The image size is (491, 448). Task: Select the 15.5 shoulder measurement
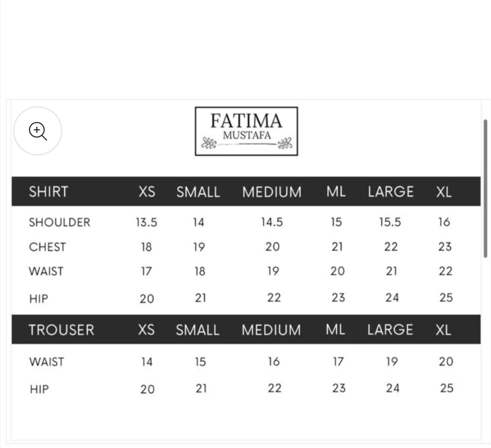390,222
